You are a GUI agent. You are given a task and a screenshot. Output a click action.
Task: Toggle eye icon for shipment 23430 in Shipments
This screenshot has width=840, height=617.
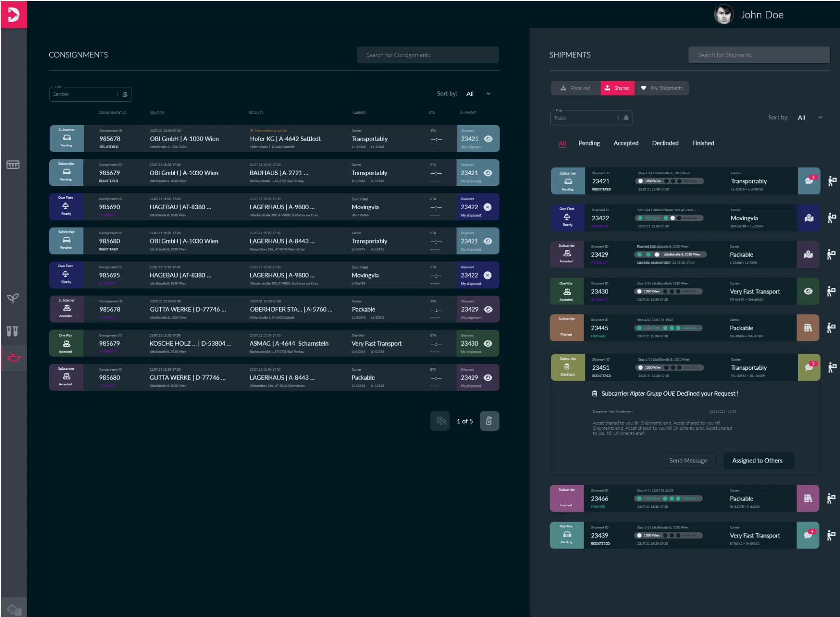808,291
